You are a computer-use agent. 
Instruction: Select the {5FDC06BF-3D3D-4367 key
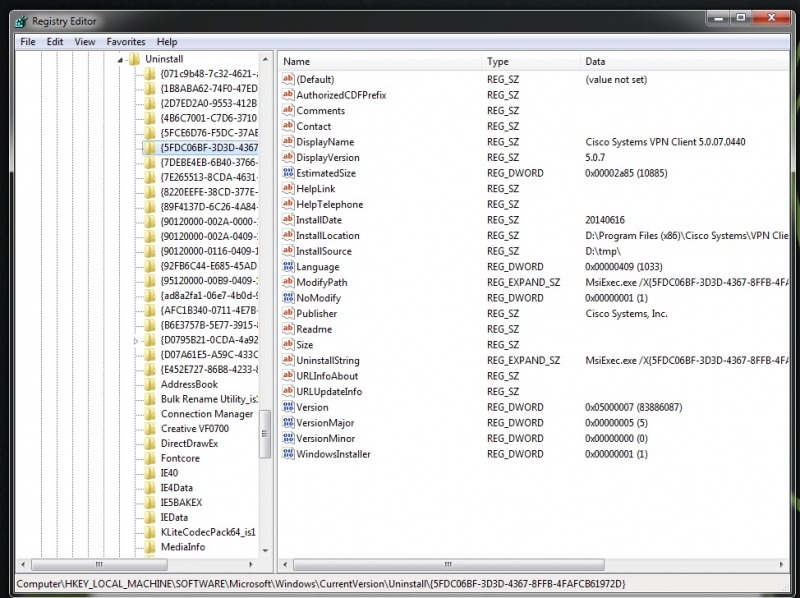click(209, 147)
